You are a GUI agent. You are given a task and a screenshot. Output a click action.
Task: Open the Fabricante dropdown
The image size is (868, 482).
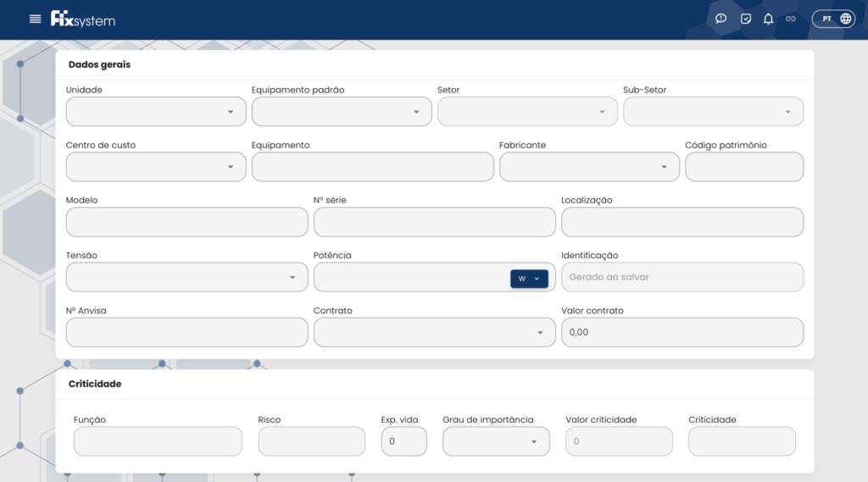(589, 167)
